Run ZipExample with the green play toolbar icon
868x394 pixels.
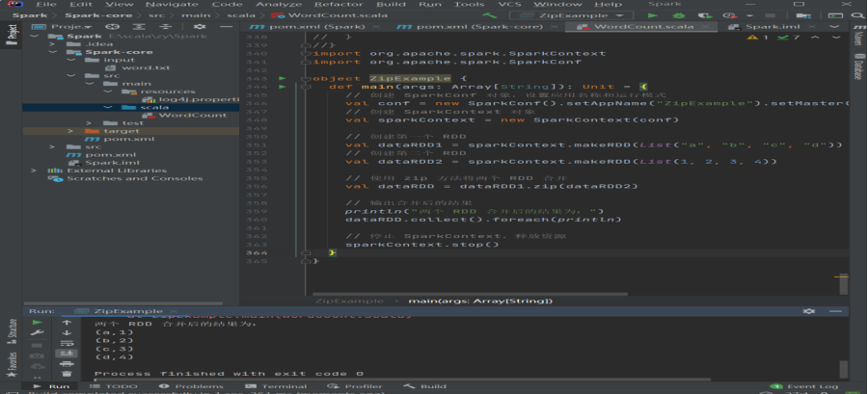pyautogui.click(x=653, y=15)
